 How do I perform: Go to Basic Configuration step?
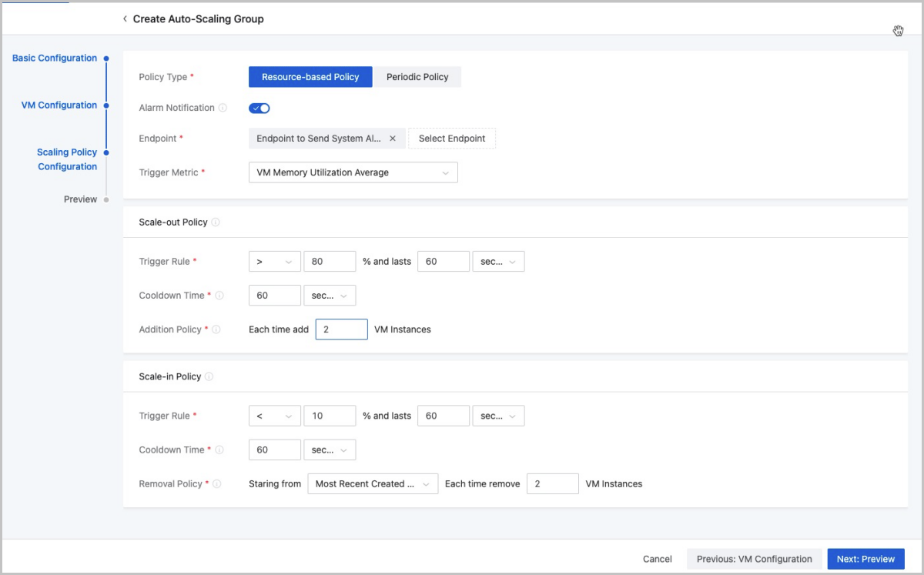[55, 59]
